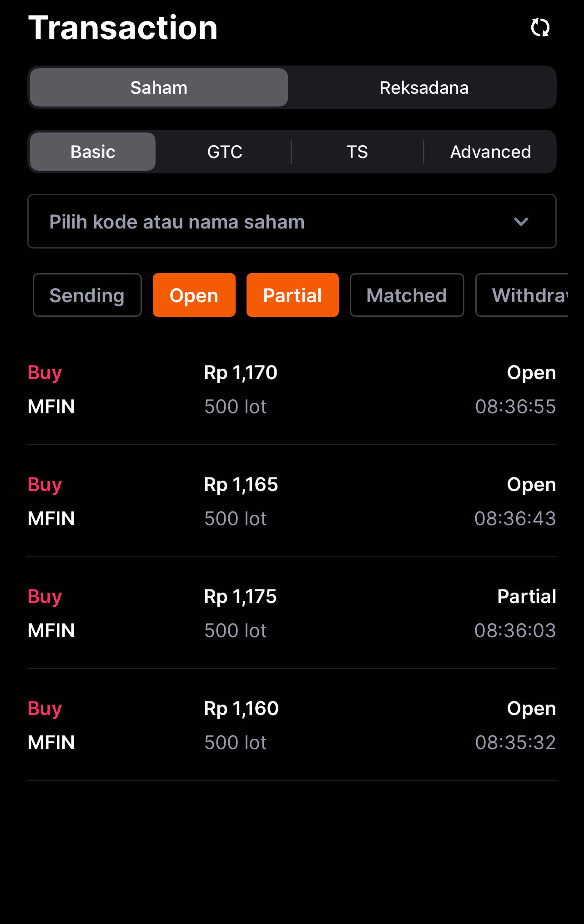Expand the stock code dropdown chevron

click(x=521, y=222)
